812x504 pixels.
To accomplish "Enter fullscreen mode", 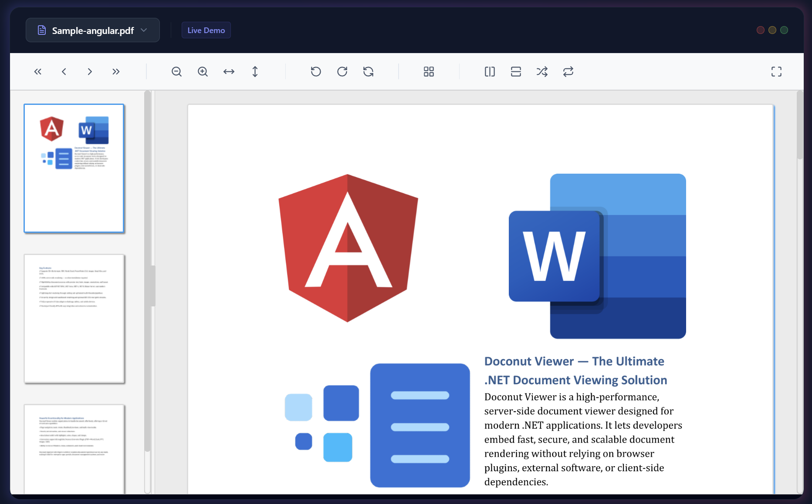I will pos(776,71).
